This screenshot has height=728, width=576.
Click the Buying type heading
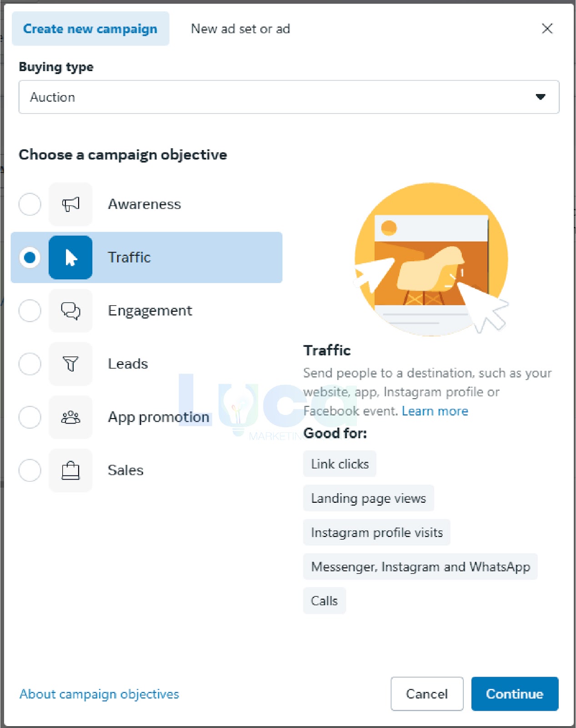click(56, 67)
